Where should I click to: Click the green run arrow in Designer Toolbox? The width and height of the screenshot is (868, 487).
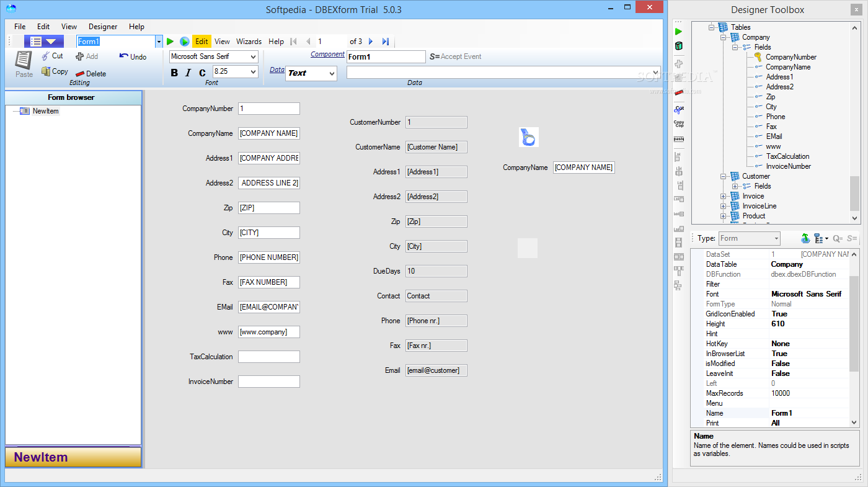(x=678, y=31)
